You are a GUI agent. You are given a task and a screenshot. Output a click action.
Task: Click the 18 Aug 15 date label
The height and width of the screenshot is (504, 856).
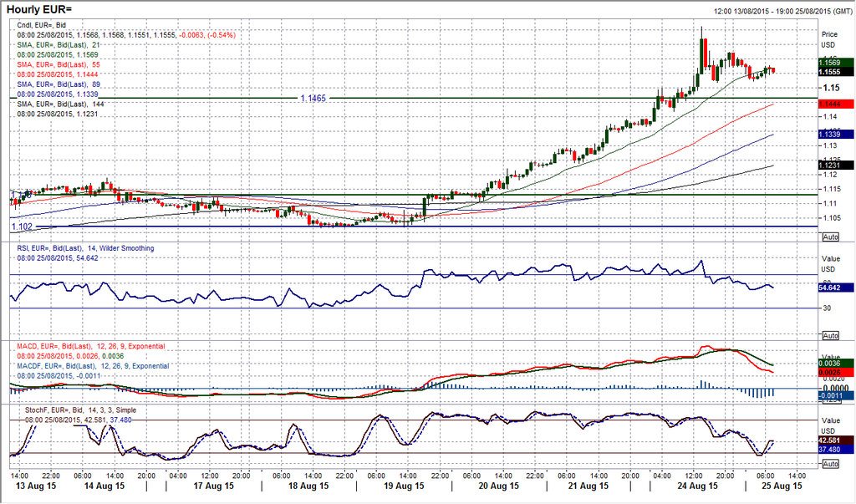click(308, 486)
